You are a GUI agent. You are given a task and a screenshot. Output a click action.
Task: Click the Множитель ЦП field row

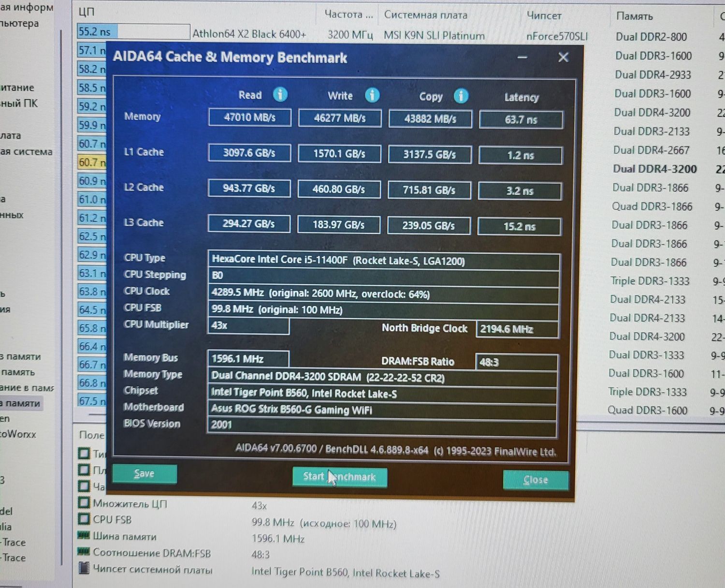coord(130,503)
